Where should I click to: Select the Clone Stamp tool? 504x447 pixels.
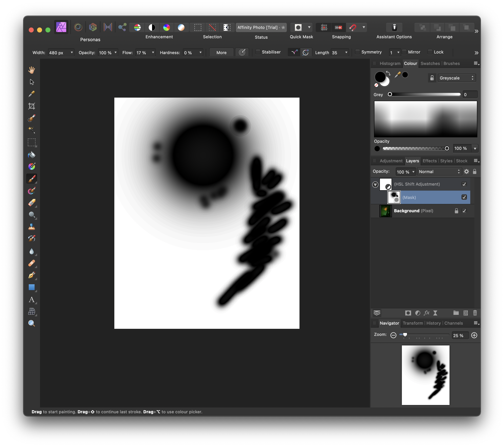[32, 227]
